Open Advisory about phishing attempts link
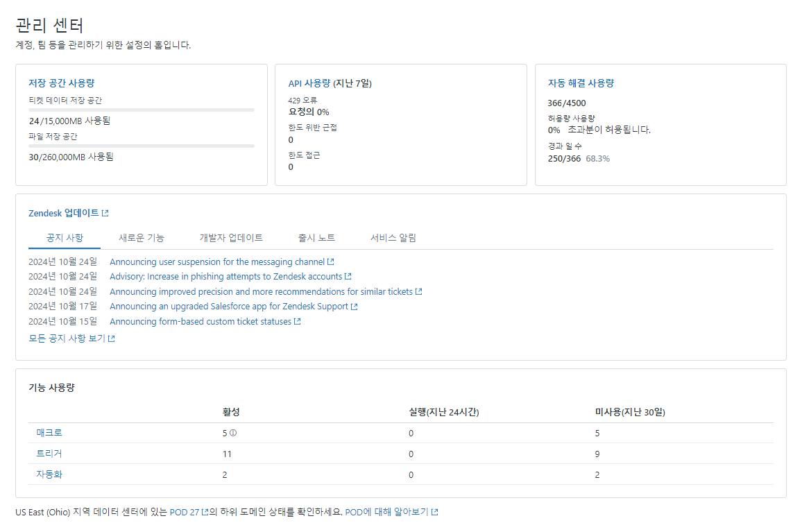The image size is (802, 532). 225,277
